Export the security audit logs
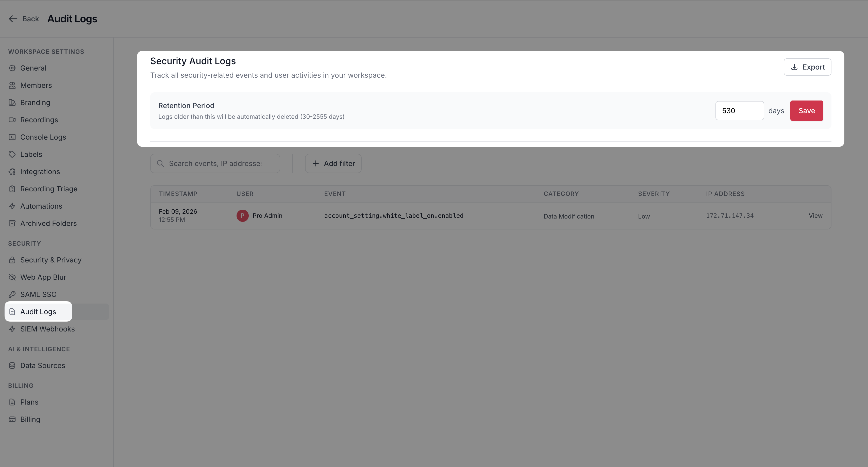This screenshot has height=467, width=868. [807, 67]
